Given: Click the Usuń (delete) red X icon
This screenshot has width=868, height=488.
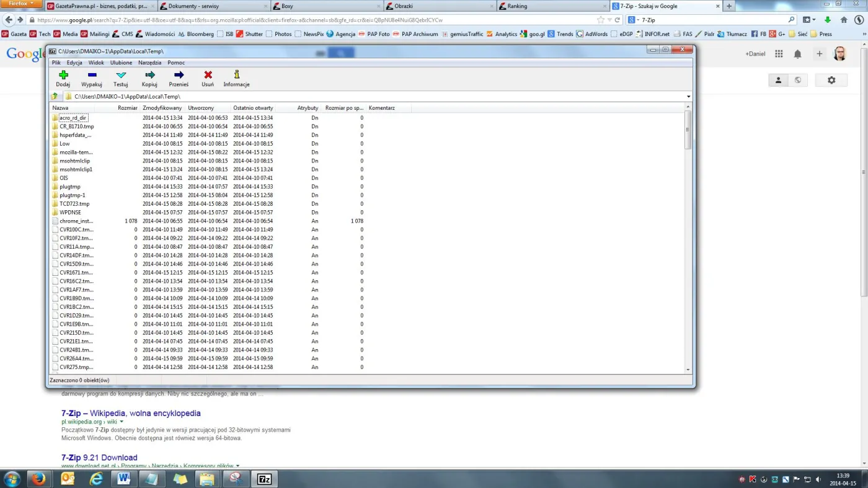Looking at the screenshot, I should (x=208, y=74).
